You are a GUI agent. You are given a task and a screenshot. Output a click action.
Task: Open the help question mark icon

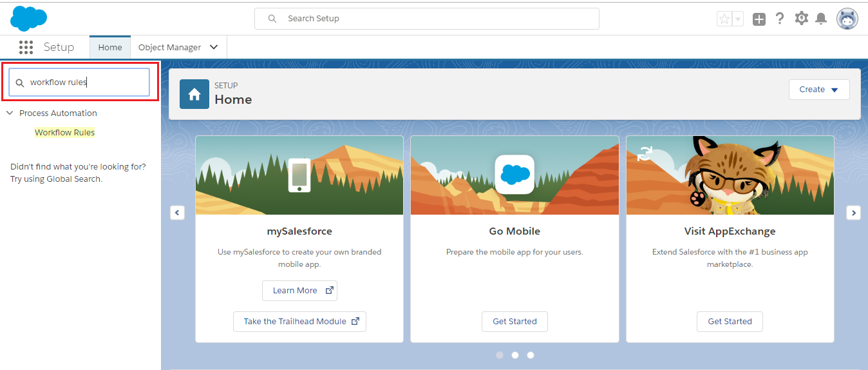[780, 19]
